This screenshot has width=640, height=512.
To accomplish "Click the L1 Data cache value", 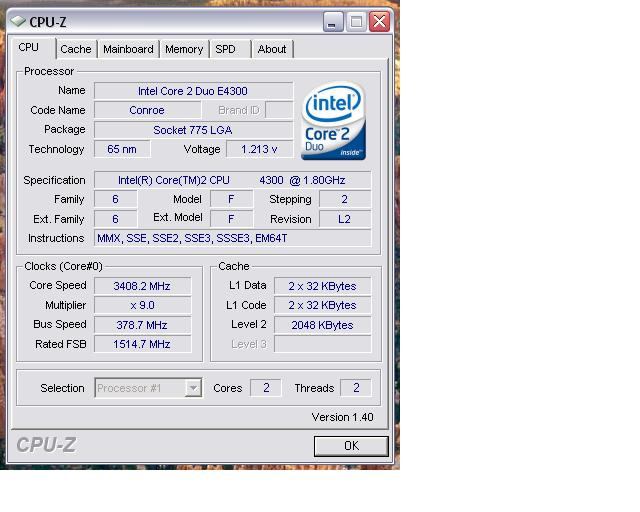I will [x=322, y=286].
